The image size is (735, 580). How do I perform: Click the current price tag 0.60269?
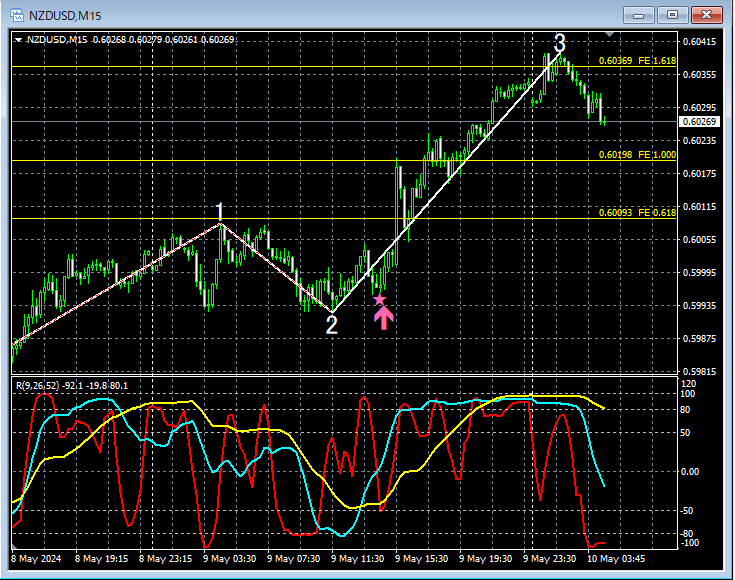coord(696,122)
